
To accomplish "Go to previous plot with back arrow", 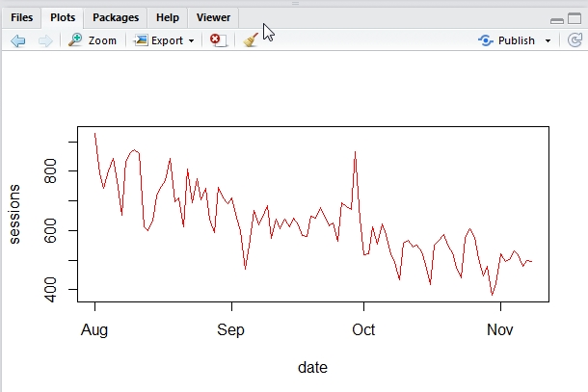I will pyautogui.click(x=18, y=40).
